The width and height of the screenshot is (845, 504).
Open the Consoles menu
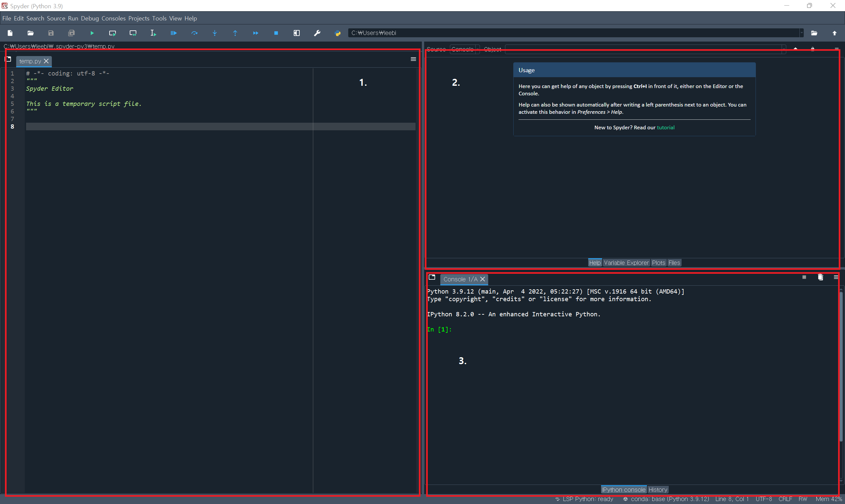(114, 18)
